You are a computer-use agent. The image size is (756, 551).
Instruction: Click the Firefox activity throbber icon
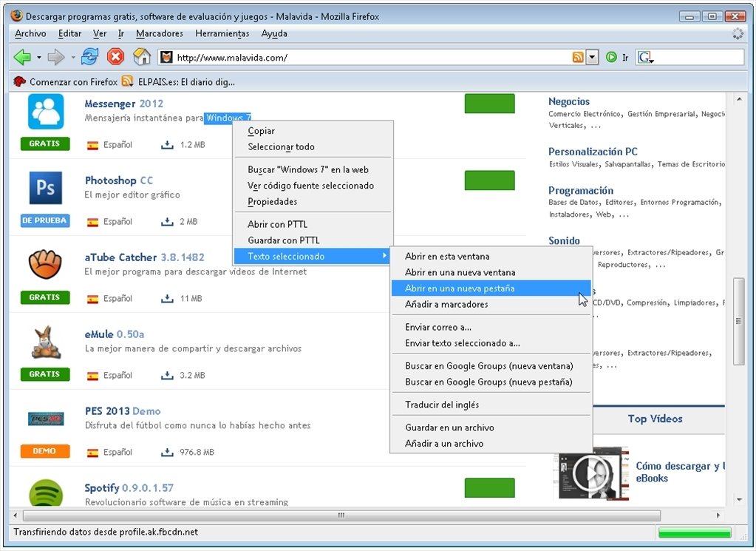738,33
